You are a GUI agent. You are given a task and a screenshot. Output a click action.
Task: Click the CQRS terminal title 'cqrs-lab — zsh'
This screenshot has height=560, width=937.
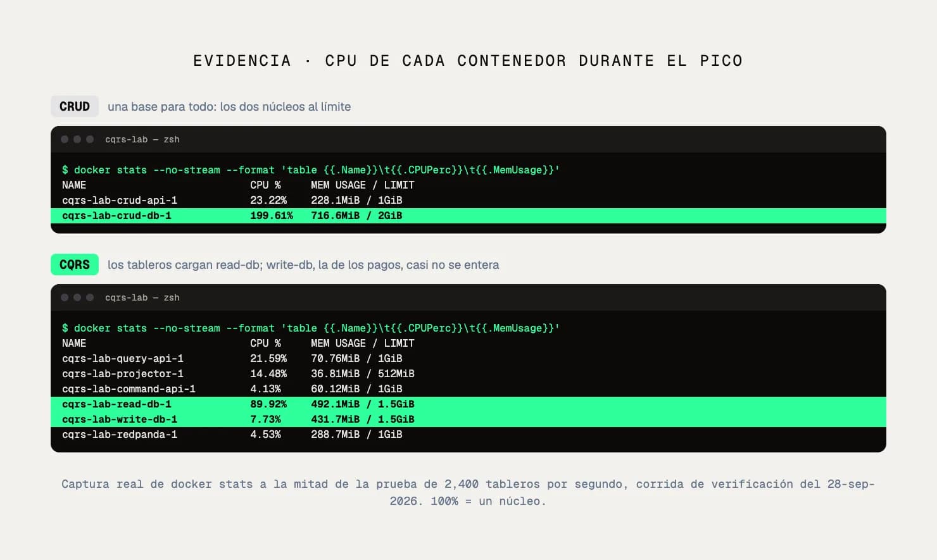pos(142,297)
